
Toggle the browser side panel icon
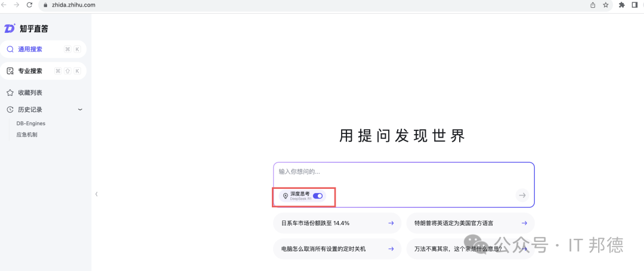(x=634, y=5)
